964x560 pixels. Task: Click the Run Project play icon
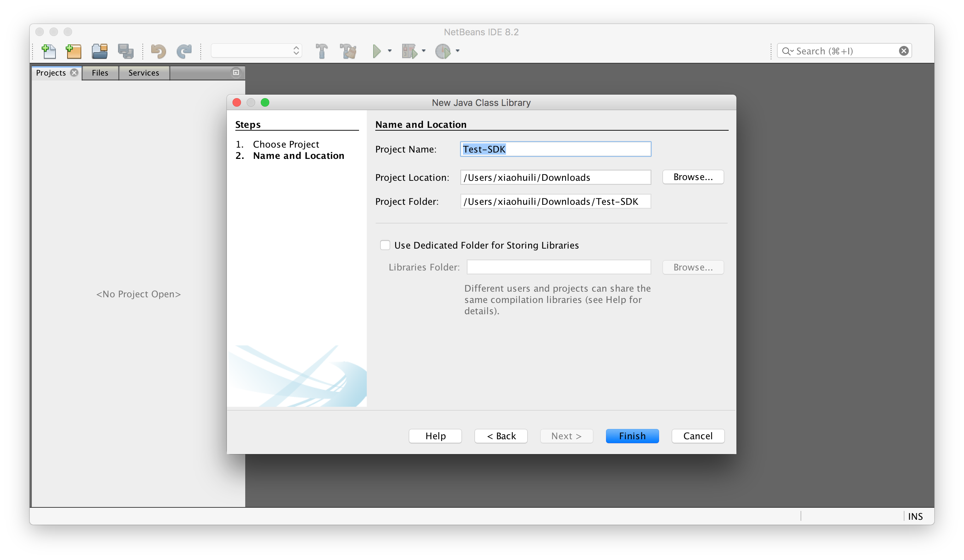click(x=377, y=51)
